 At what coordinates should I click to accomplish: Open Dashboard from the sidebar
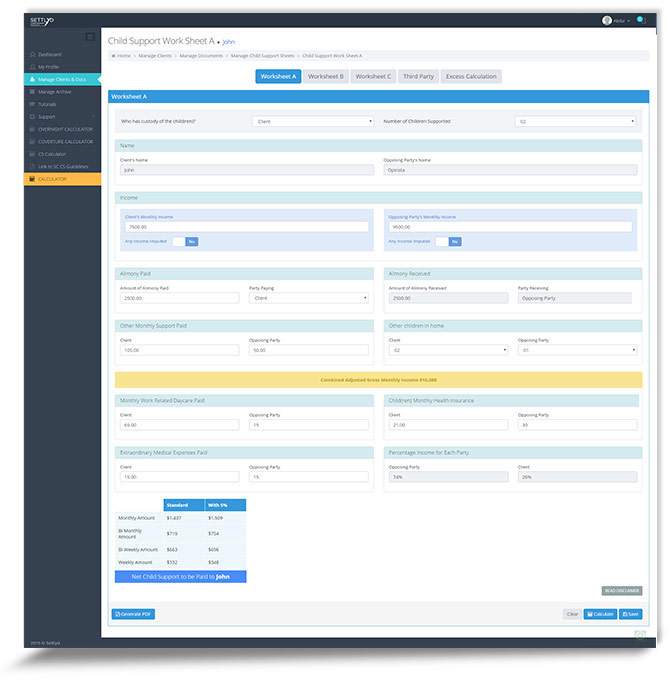tap(50, 54)
